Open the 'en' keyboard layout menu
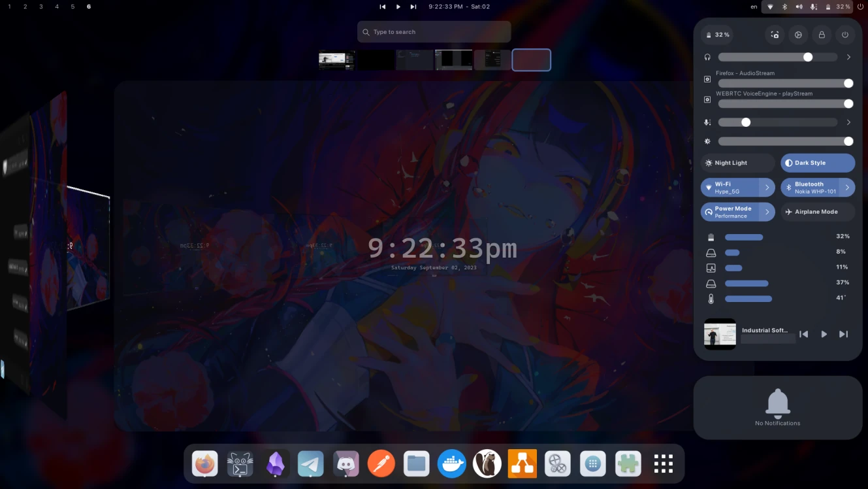 (x=754, y=7)
